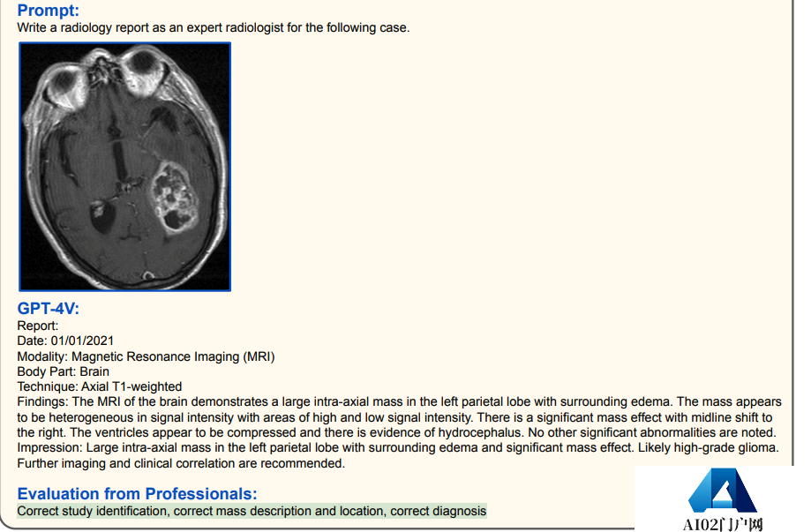Viewport: 811px width, 532px height.
Task: Click the tumor mass in the MRI image
Action: (x=175, y=196)
